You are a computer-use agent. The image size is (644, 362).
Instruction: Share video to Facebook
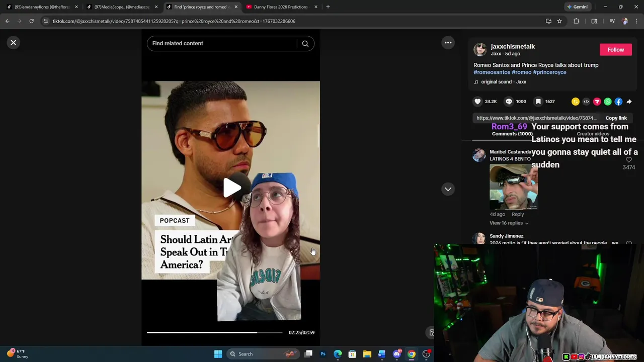click(x=618, y=102)
